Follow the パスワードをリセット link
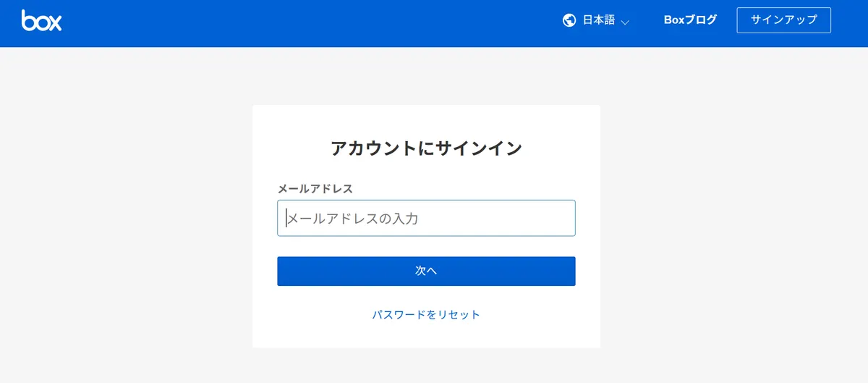Image resolution: width=868 pixels, height=383 pixels. (x=426, y=314)
